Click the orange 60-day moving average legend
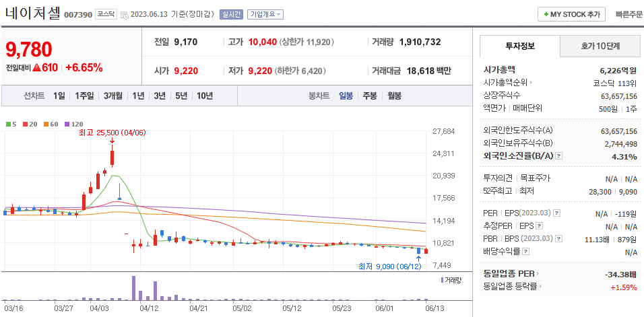Viewport: 644px width, 317px height. coord(51,124)
